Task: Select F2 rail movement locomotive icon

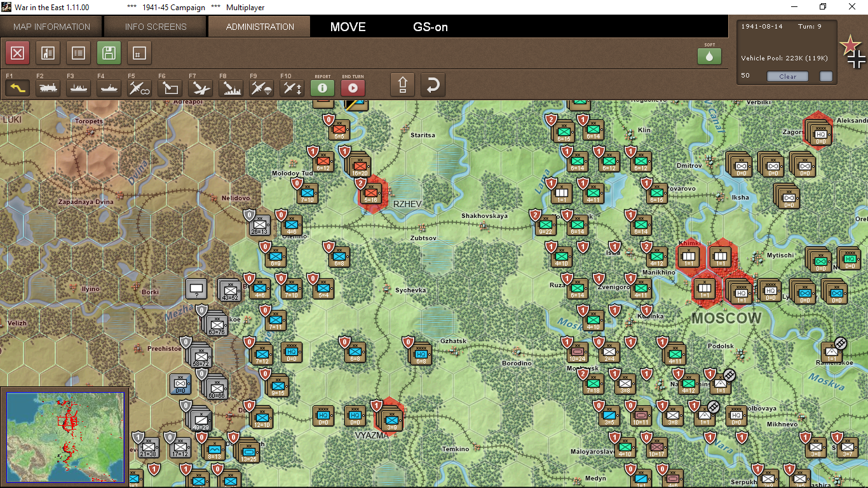Action: tap(48, 88)
